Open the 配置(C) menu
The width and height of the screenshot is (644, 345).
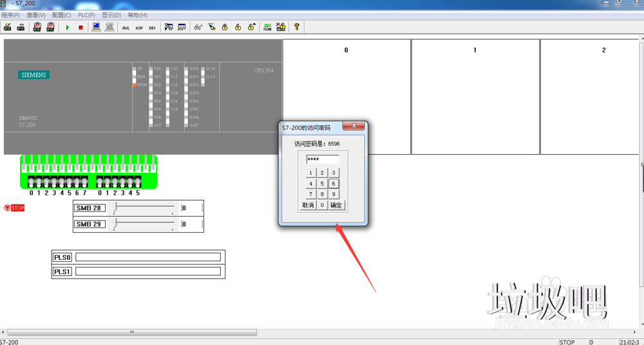[62, 15]
